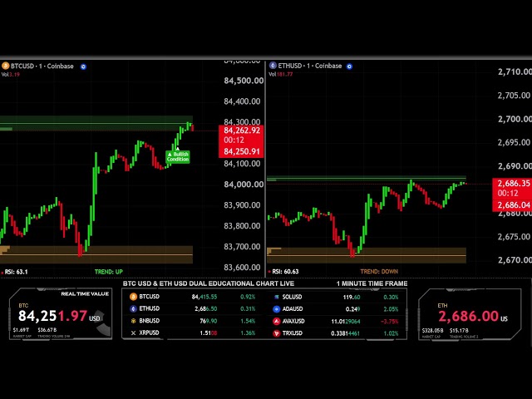
Task: Click the 2,710.00 price axis label
Action: point(515,72)
